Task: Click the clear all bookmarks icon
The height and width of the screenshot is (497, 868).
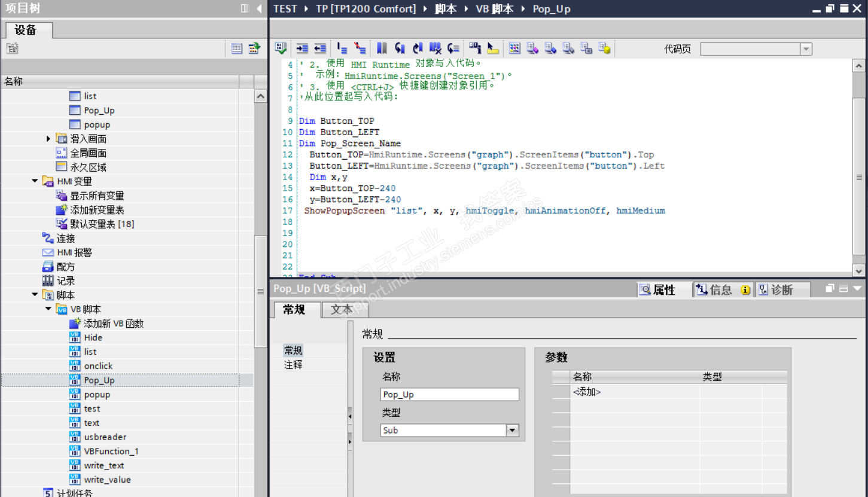Action: pos(435,48)
